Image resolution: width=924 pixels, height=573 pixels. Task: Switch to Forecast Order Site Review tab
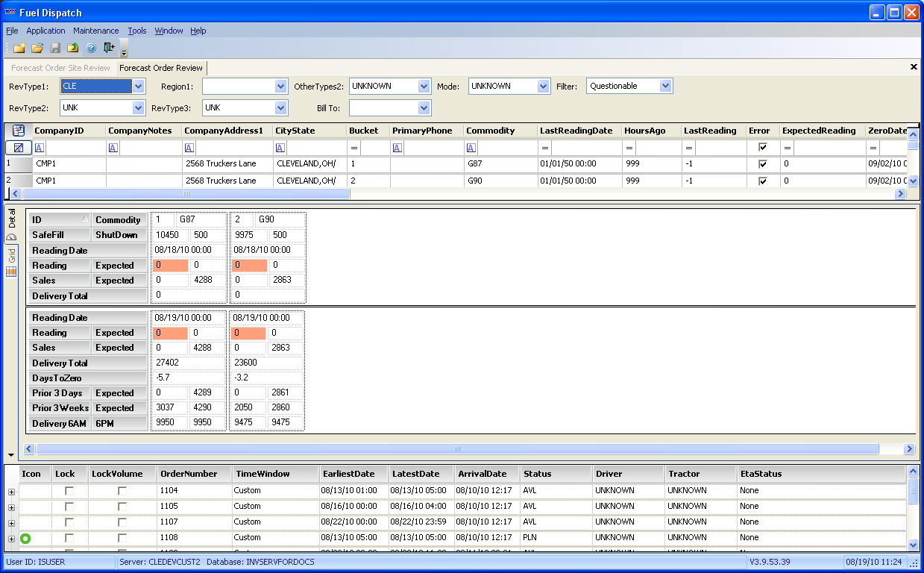click(x=60, y=68)
